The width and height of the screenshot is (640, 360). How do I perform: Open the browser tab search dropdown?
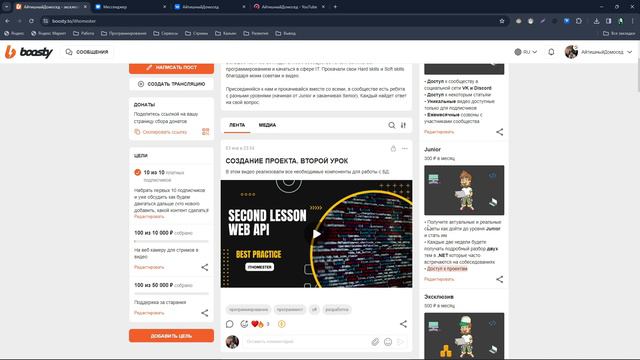coord(7,7)
